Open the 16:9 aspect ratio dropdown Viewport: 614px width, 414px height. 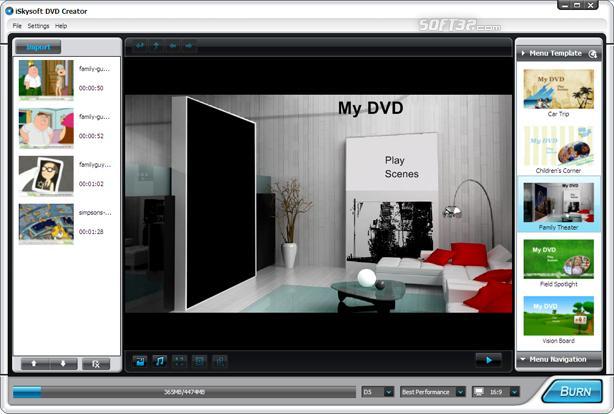[x=496, y=392]
